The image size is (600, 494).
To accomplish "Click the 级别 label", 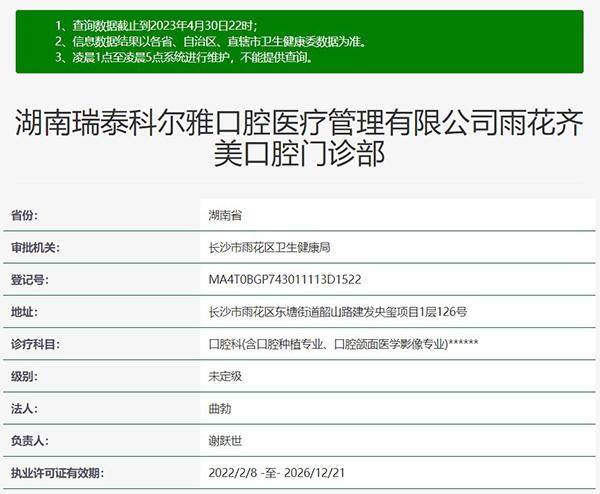I will (x=24, y=377).
